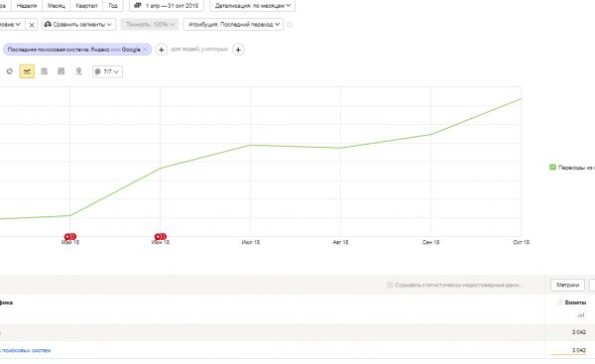Switch to stacked area chart view
595x364 pixels.
point(44,71)
